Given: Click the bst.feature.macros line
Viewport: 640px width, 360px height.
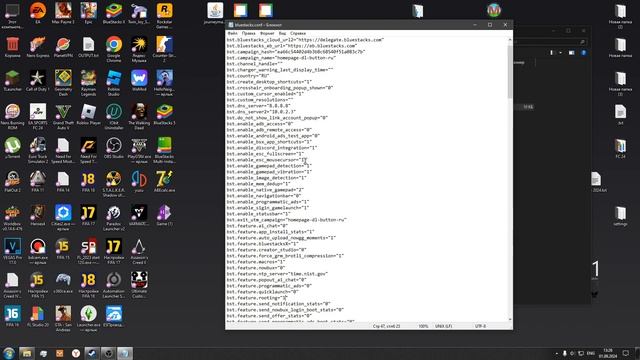Looking at the screenshot, I should pos(256,262).
